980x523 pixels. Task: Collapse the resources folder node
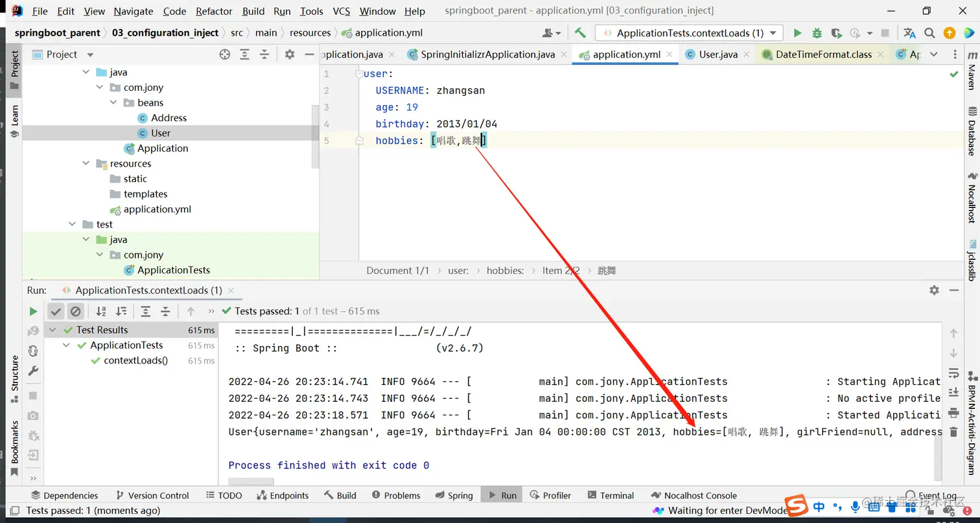pos(86,163)
